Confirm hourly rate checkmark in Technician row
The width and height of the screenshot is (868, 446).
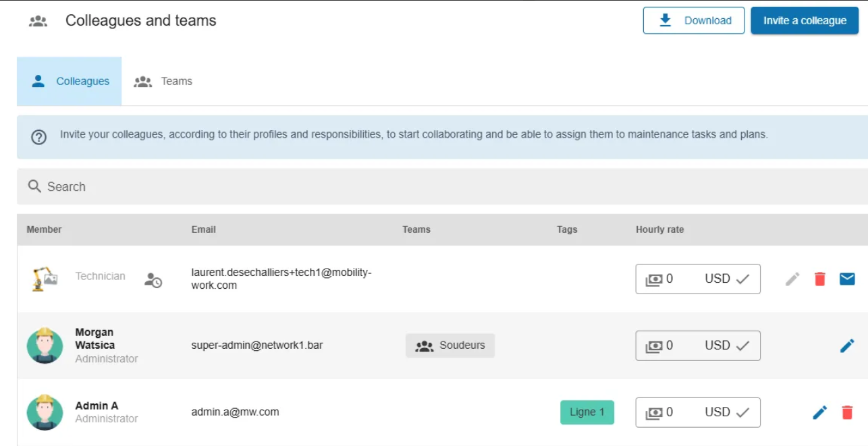[x=743, y=279]
